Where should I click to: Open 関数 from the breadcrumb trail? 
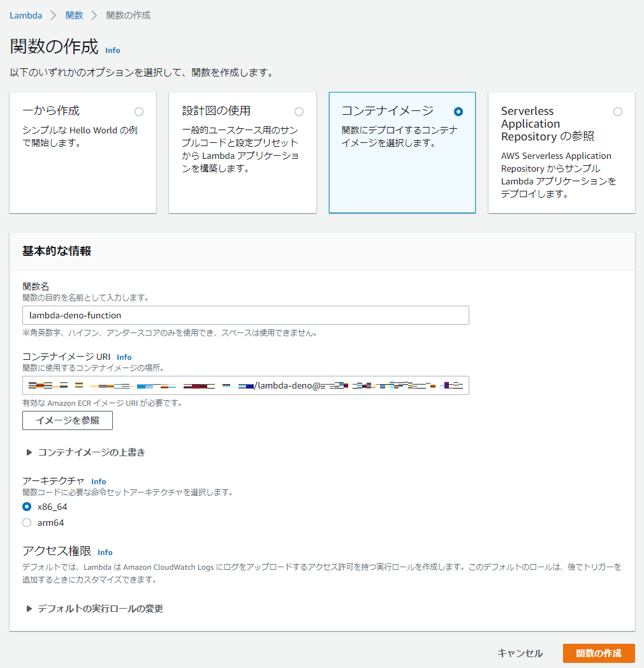tap(74, 15)
